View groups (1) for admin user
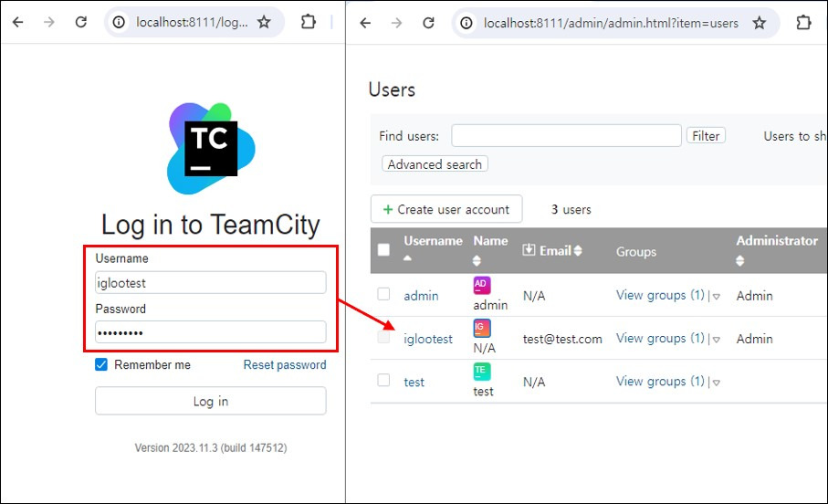This screenshot has height=504, width=828. (x=660, y=295)
